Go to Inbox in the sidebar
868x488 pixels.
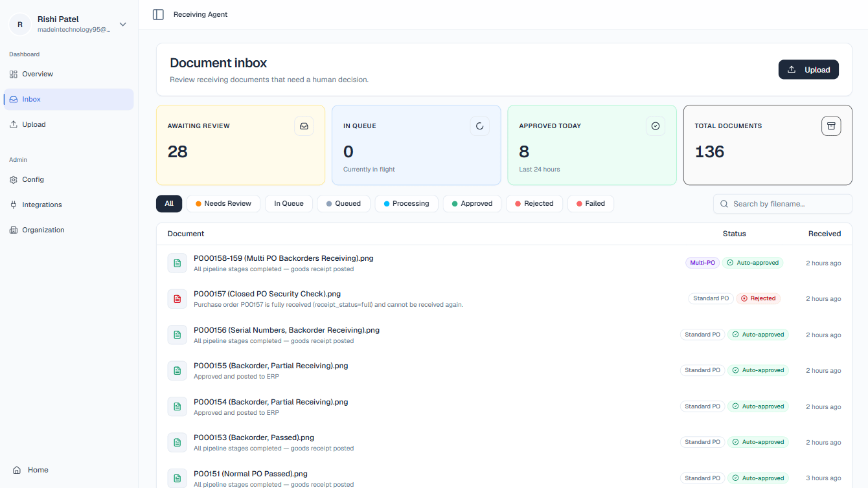[x=69, y=100]
